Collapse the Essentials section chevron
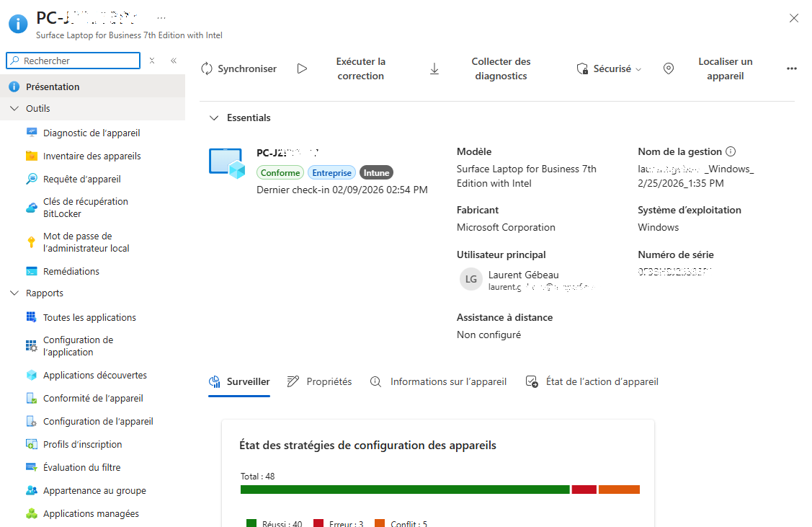This screenshot has height=527, width=812. click(x=214, y=118)
